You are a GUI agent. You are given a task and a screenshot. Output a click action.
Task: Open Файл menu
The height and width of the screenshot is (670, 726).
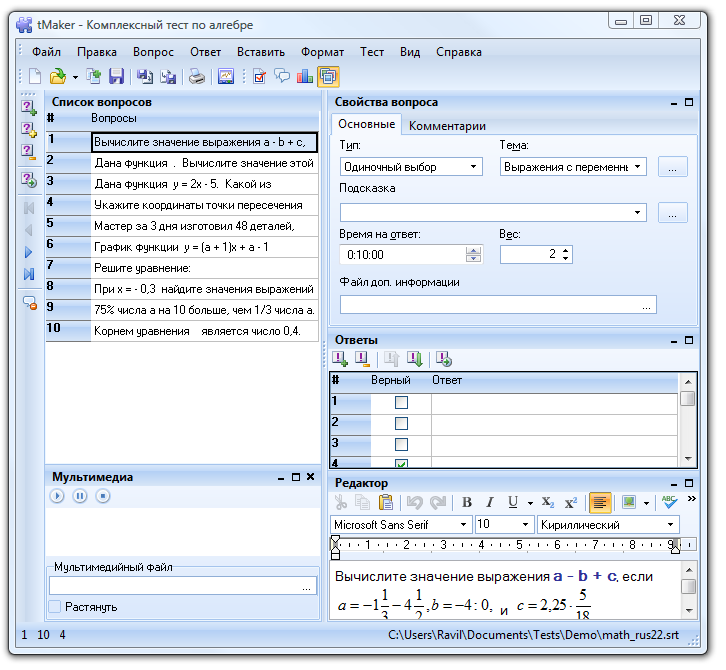pos(46,52)
